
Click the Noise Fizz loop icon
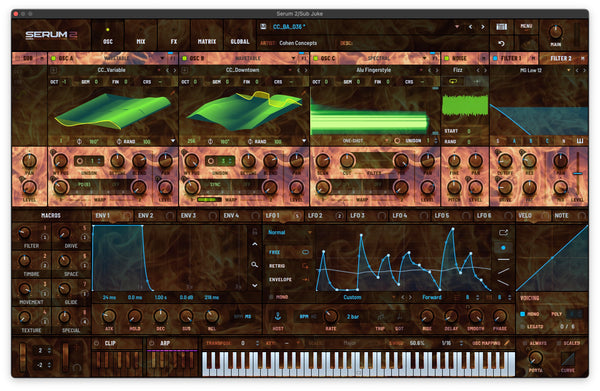click(453, 81)
